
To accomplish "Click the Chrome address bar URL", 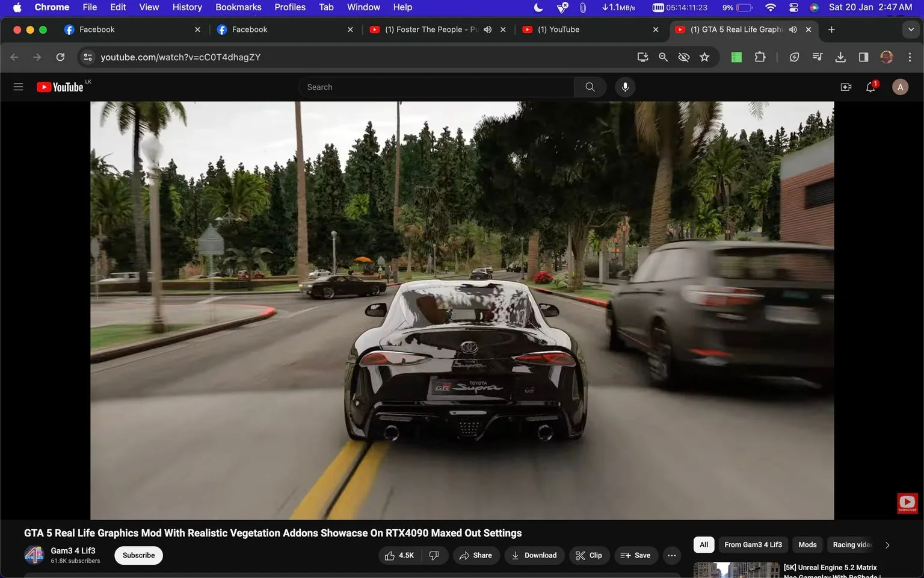I will [180, 57].
